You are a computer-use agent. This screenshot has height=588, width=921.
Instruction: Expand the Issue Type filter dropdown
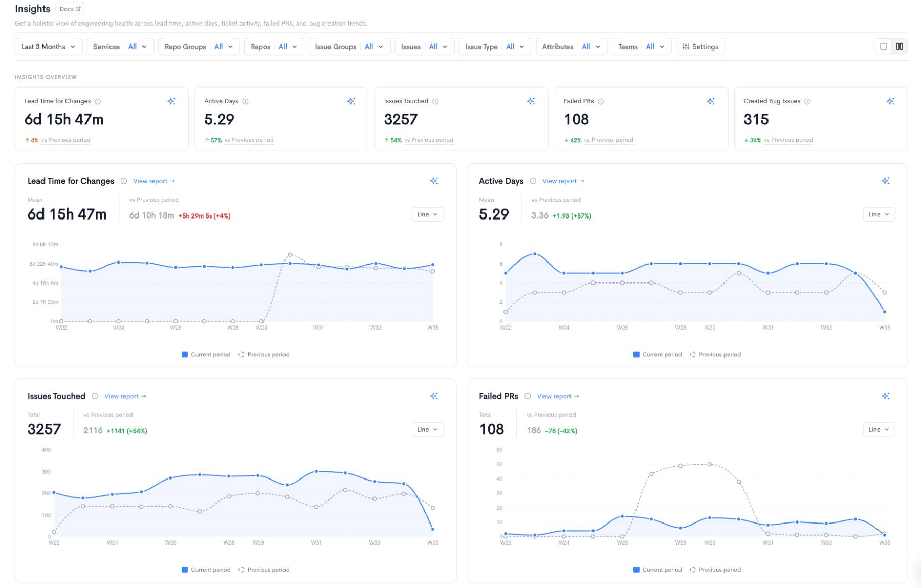pos(495,47)
